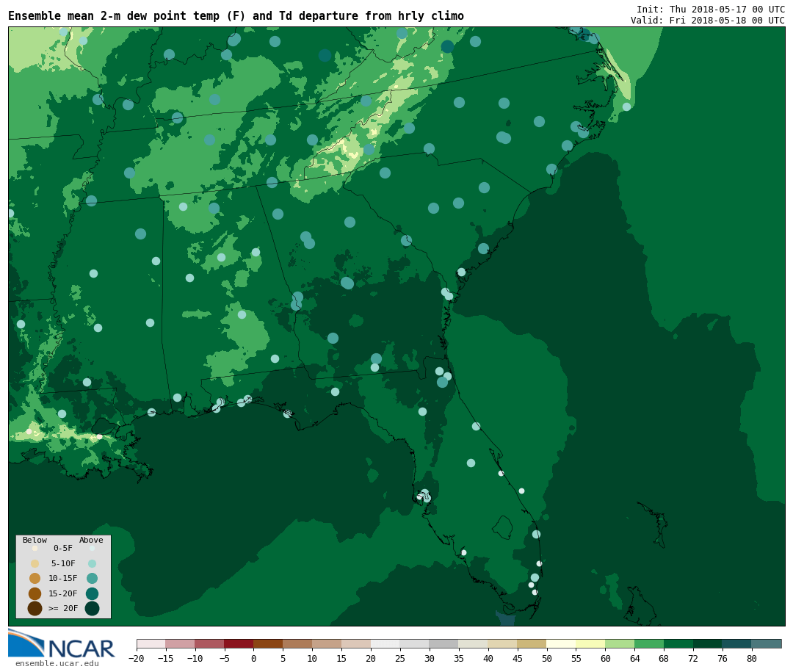Click the '80' colorbar tick label
The width and height of the screenshot is (793, 672).
pyautogui.click(x=752, y=658)
